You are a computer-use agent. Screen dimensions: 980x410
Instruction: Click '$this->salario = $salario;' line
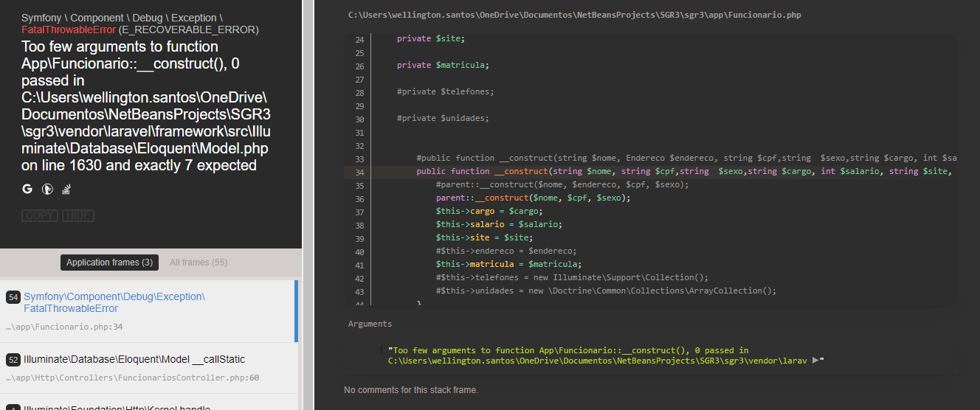click(499, 225)
